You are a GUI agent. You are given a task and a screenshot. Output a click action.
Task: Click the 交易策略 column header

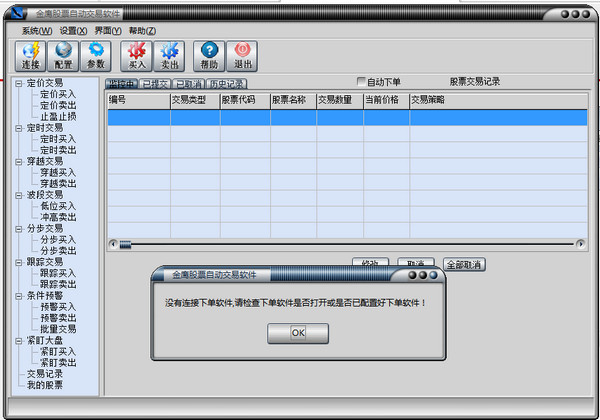pyautogui.click(x=499, y=101)
